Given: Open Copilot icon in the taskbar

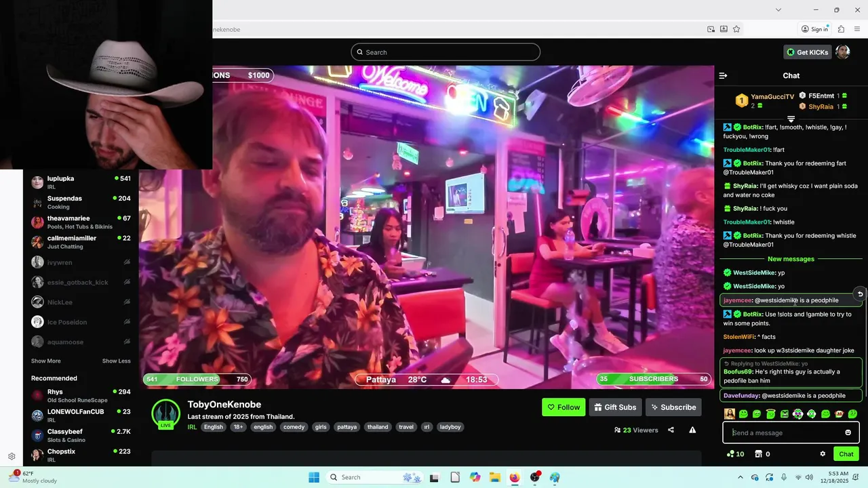Looking at the screenshot, I should pyautogui.click(x=475, y=477).
